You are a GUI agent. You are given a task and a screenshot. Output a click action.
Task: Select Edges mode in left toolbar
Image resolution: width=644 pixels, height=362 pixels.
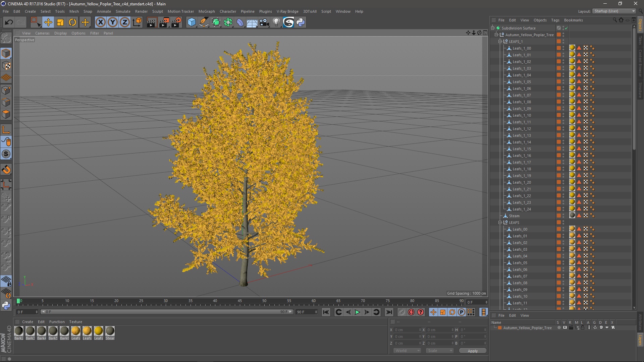pos(6,102)
